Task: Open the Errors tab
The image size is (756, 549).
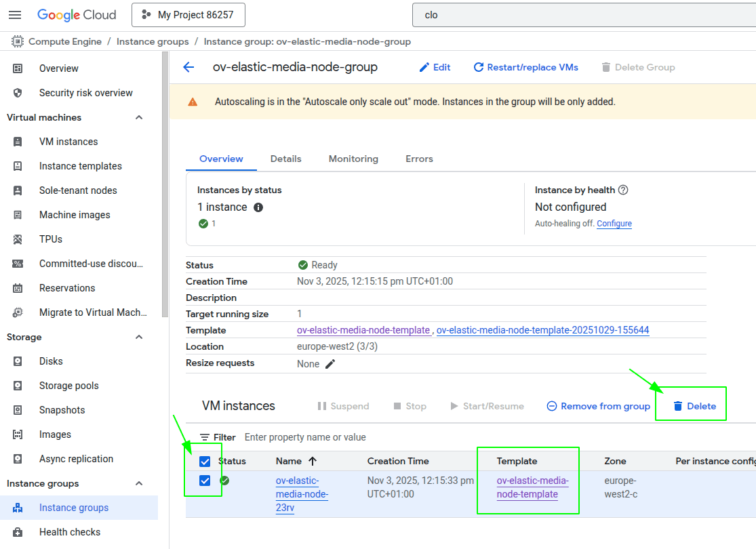Action: [419, 159]
